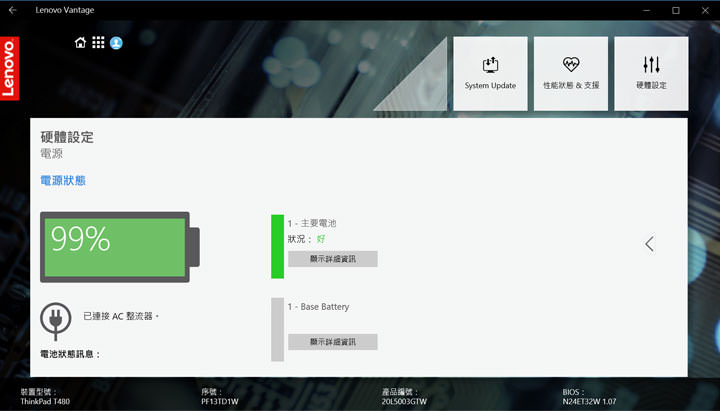The height and width of the screenshot is (411, 720).
Task: Click the heart-rate icon for 性能狀態 & 支援
Action: (x=571, y=64)
